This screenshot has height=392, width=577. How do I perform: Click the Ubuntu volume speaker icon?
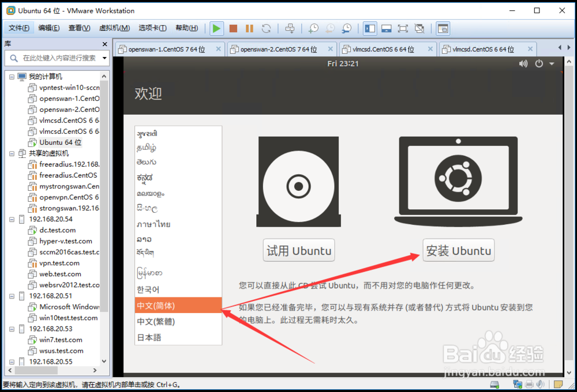pyautogui.click(x=523, y=63)
